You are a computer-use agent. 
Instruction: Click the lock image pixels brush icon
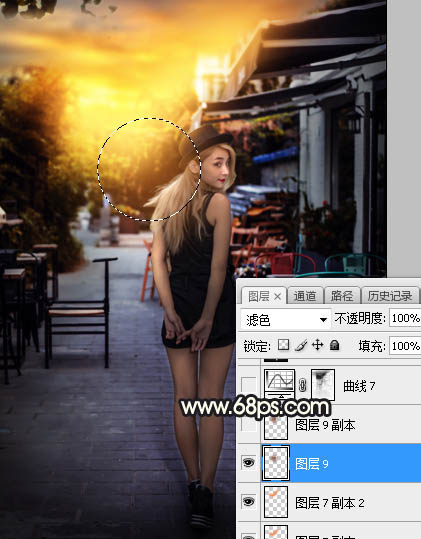[x=301, y=345]
